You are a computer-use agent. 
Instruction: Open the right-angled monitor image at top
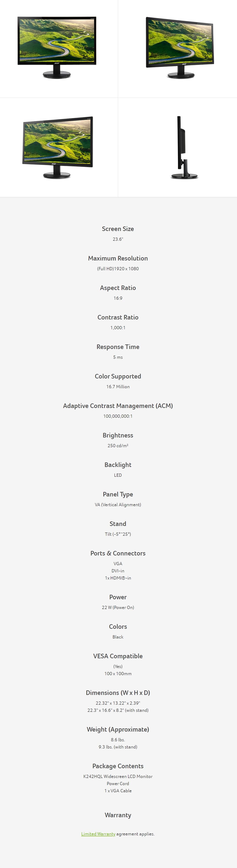click(x=180, y=47)
